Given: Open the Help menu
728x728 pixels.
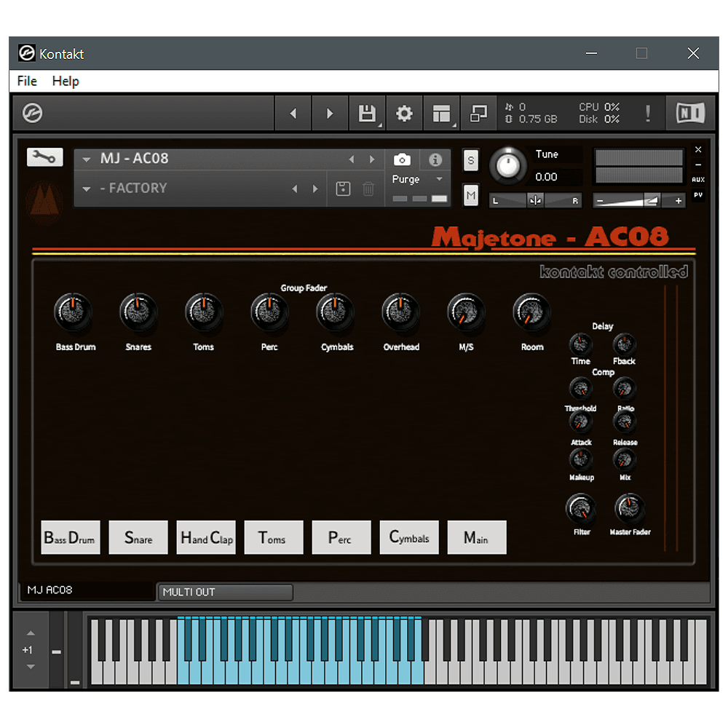Looking at the screenshot, I should pyautogui.click(x=66, y=81).
